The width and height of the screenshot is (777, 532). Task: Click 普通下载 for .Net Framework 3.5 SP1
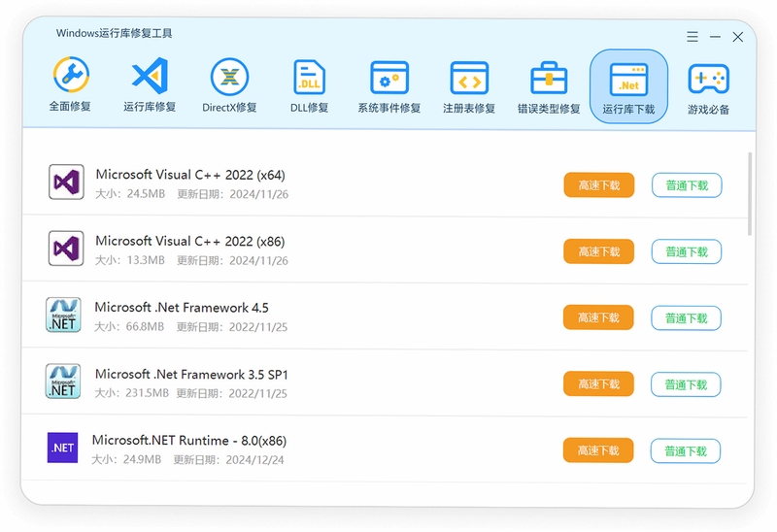coord(686,384)
